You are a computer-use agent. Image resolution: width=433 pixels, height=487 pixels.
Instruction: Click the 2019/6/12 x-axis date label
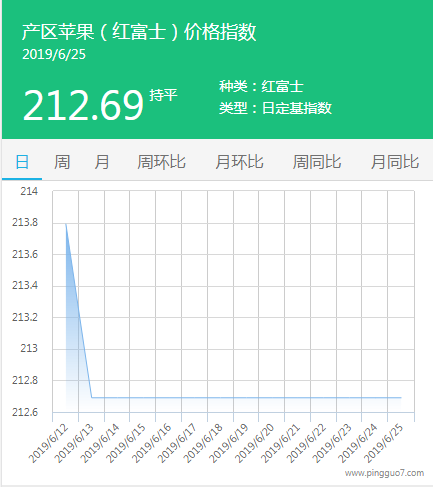click(49, 443)
